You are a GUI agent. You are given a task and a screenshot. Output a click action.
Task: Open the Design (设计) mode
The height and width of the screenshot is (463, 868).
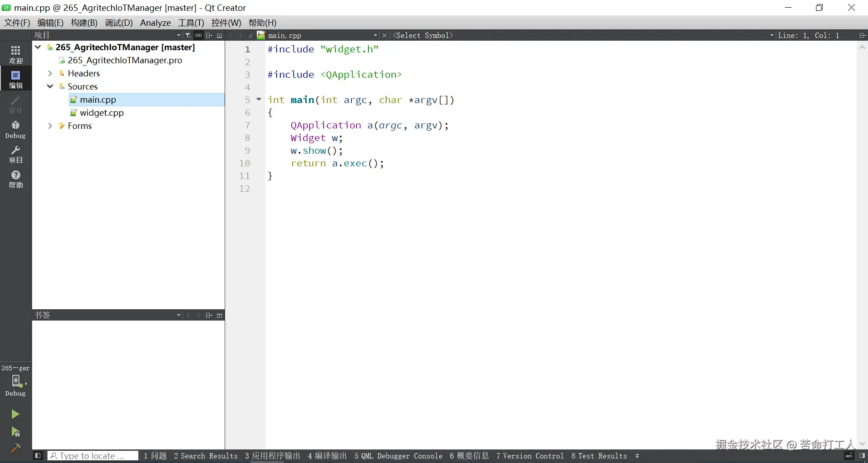pos(16,104)
